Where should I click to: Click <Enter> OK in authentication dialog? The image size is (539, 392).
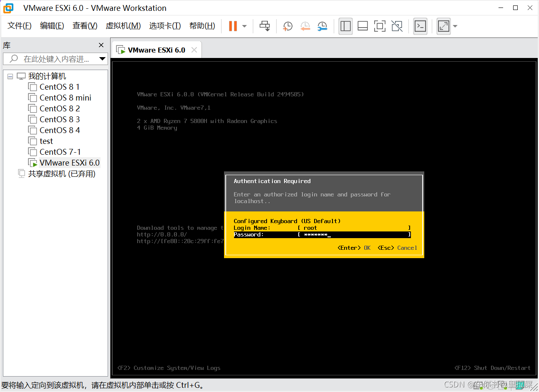pyautogui.click(x=354, y=248)
